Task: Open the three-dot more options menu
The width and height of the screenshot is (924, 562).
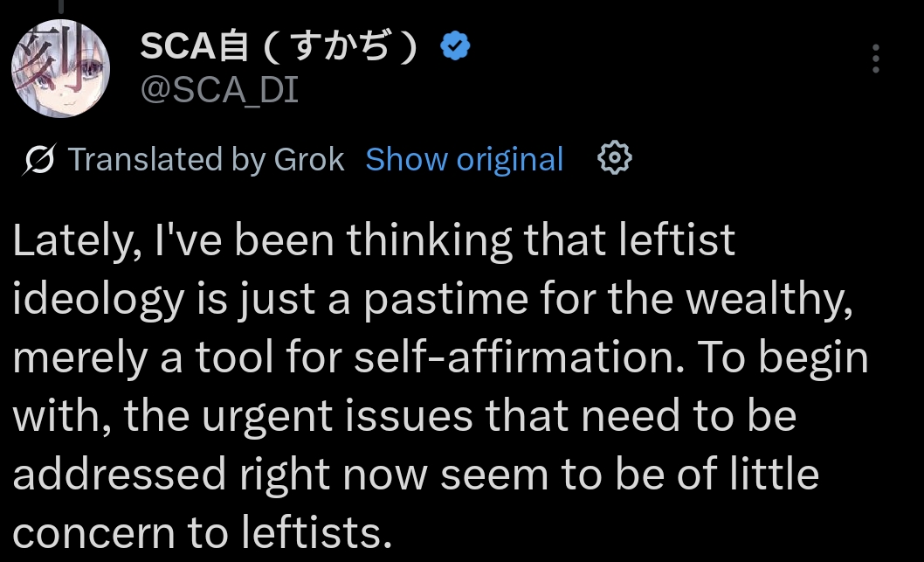Action: pyautogui.click(x=875, y=59)
